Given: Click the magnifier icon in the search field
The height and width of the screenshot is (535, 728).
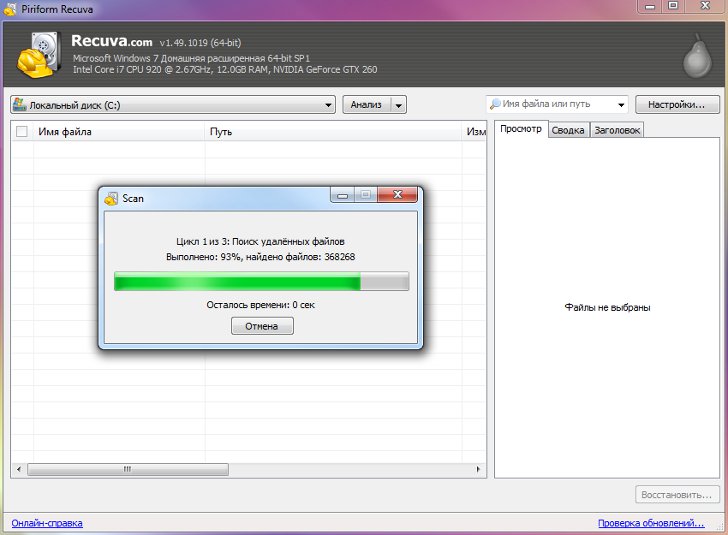Looking at the screenshot, I should pyautogui.click(x=495, y=104).
